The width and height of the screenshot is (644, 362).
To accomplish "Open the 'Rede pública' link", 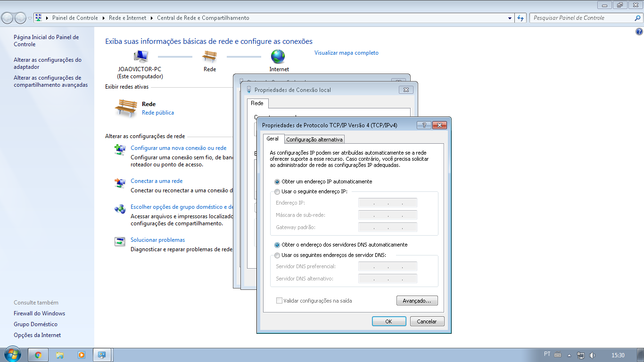I will (x=158, y=113).
